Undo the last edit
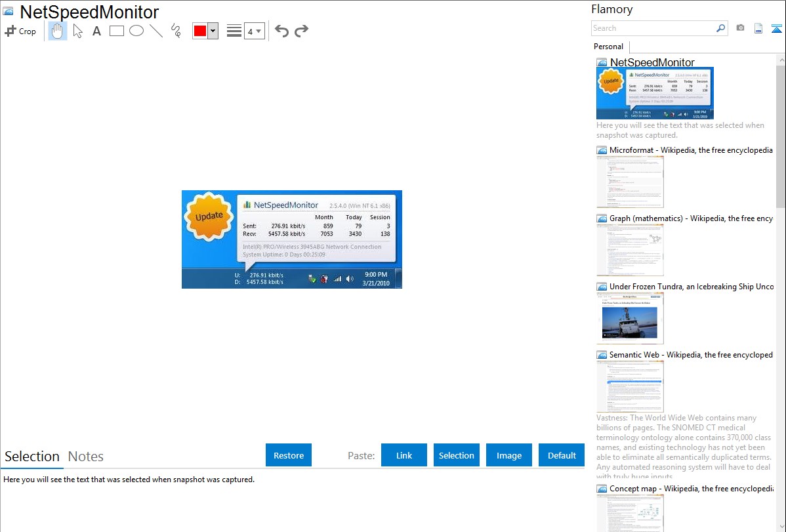Screen dimensions: 786x532 [281, 31]
